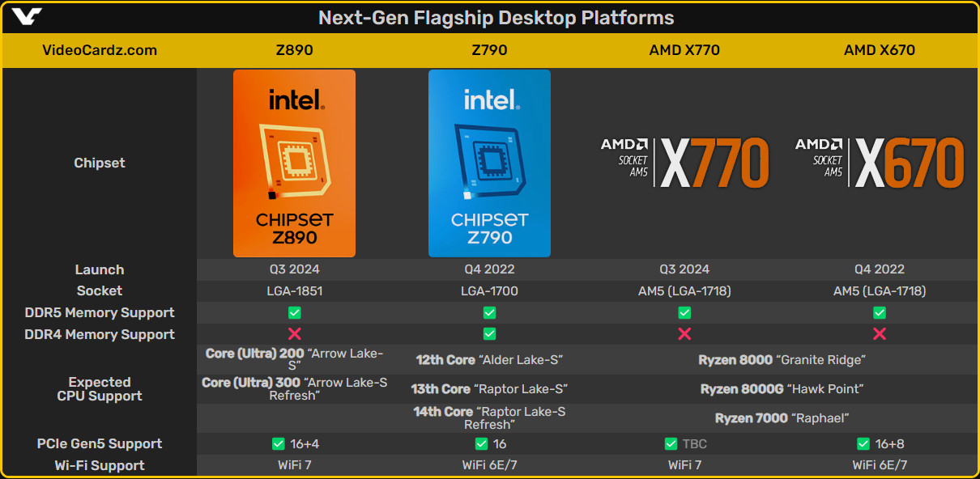Click Z890 DDR5 support green checkmark
This screenshot has width=980, height=479.
[x=294, y=312]
